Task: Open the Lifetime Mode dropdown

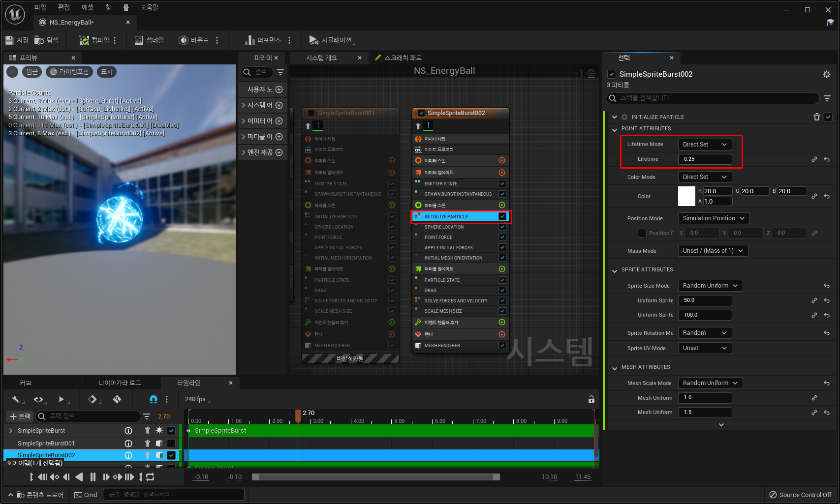Action: tap(705, 145)
